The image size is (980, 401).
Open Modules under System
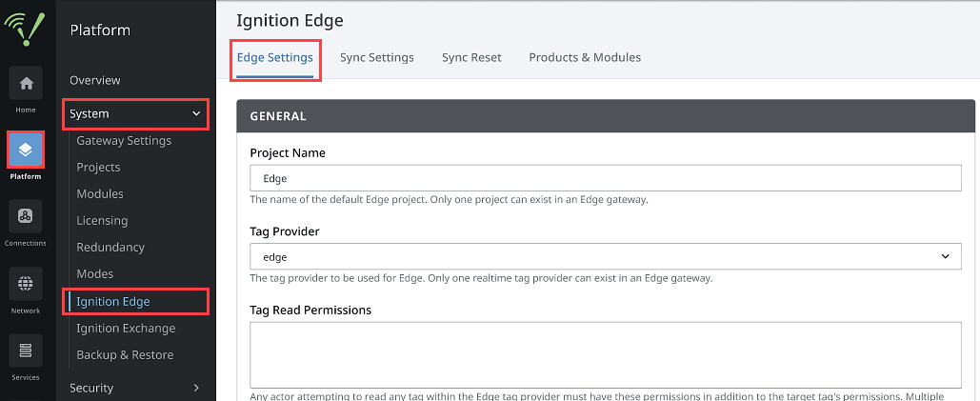coord(100,193)
